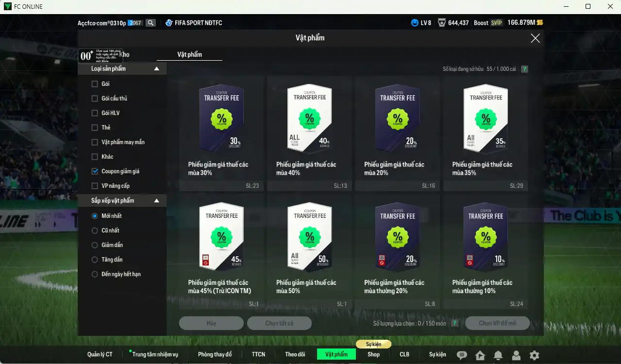Check the Gói cầu thủ checkbox
The width and height of the screenshot is (621, 364).
coord(95,99)
